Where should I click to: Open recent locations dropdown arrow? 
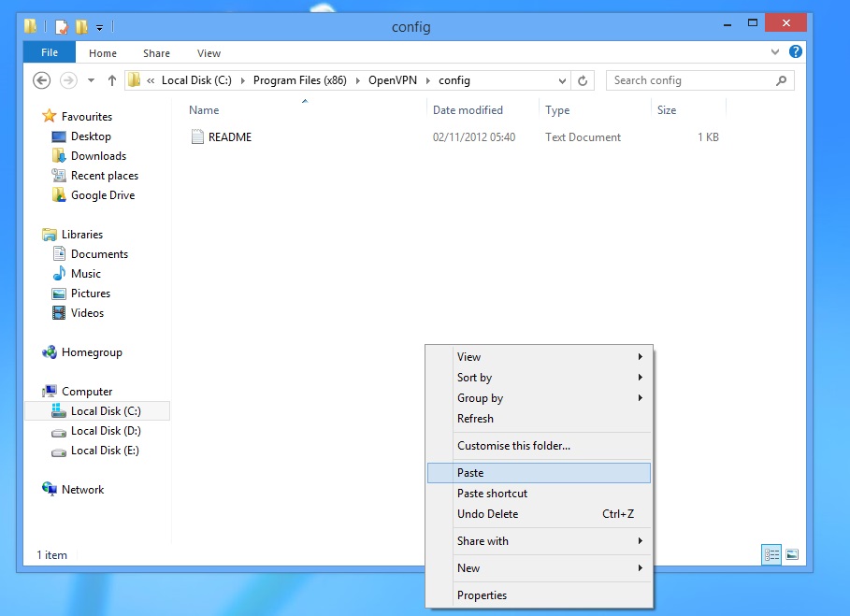coord(91,80)
